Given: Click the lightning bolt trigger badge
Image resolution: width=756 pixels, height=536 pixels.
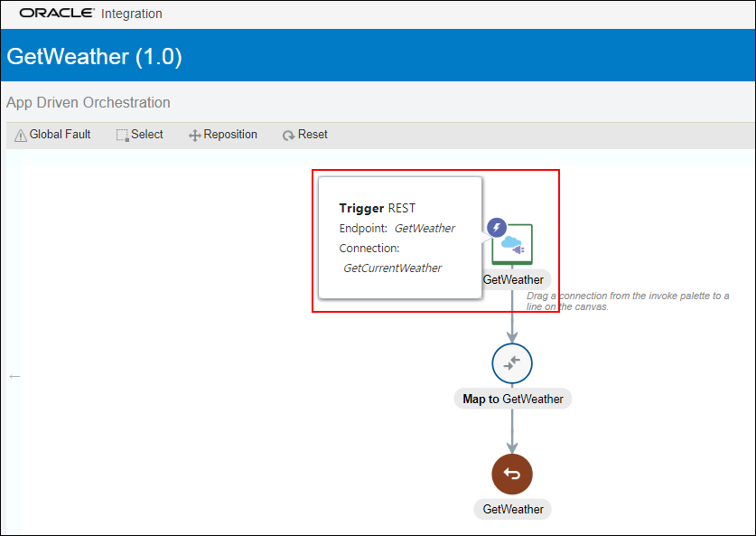Looking at the screenshot, I should 496,227.
